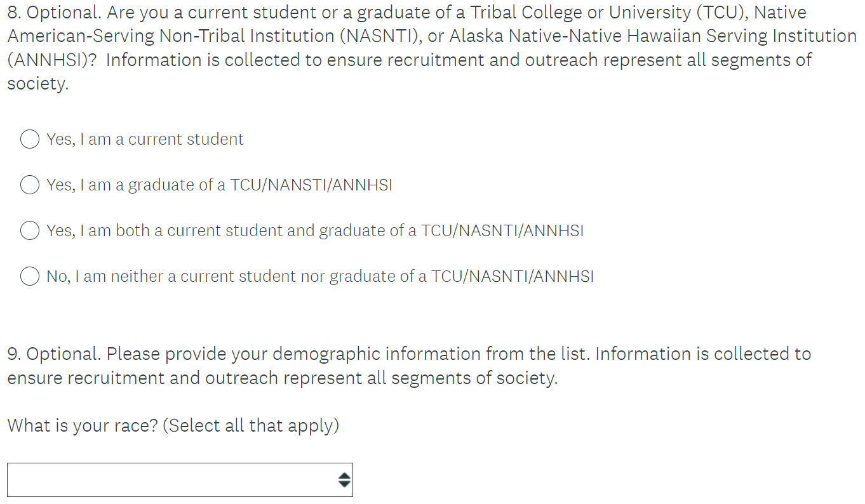Click the 'What is your race?' prompt text

[x=83, y=425]
